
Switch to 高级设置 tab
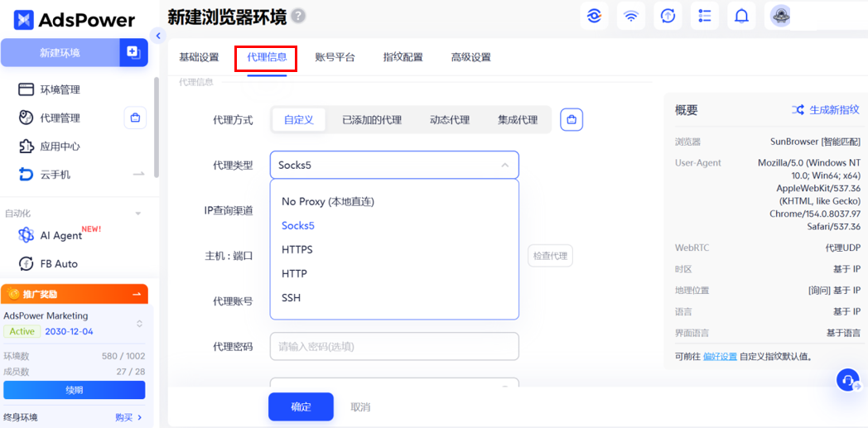point(470,57)
